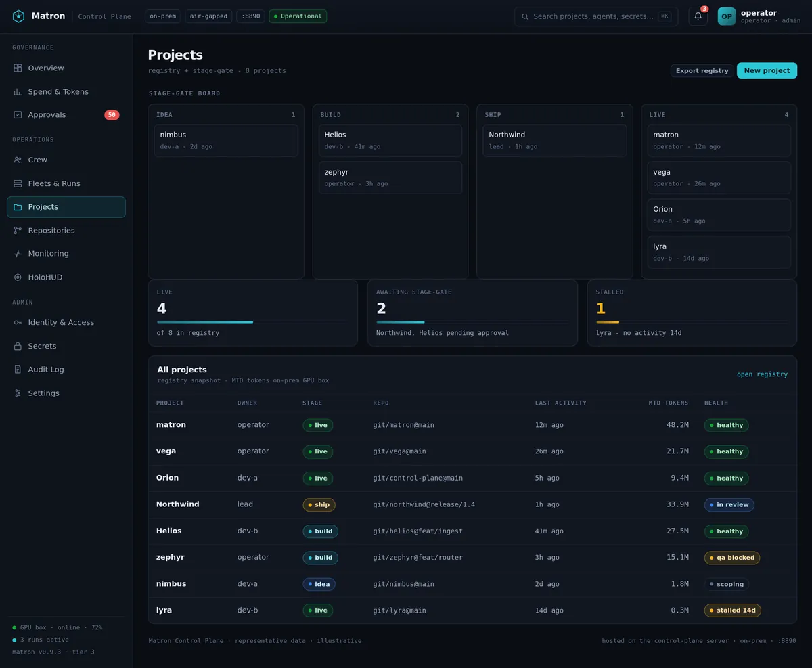Click GPU box online 72% status

pyautogui.click(x=58, y=628)
